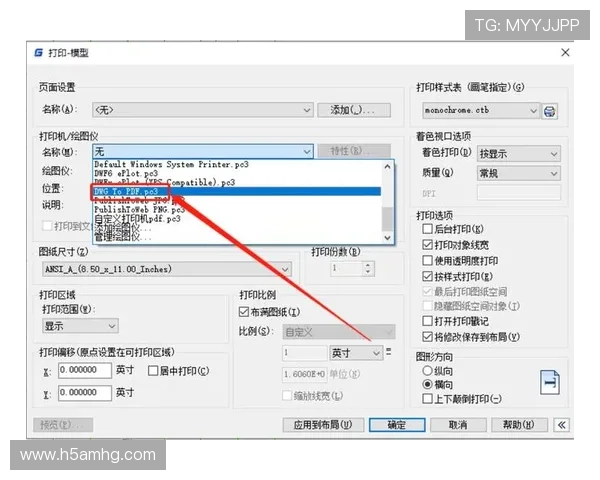Enable 使用透明度打印 checkbox
This screenshot has width=600, height=480.
427,261
